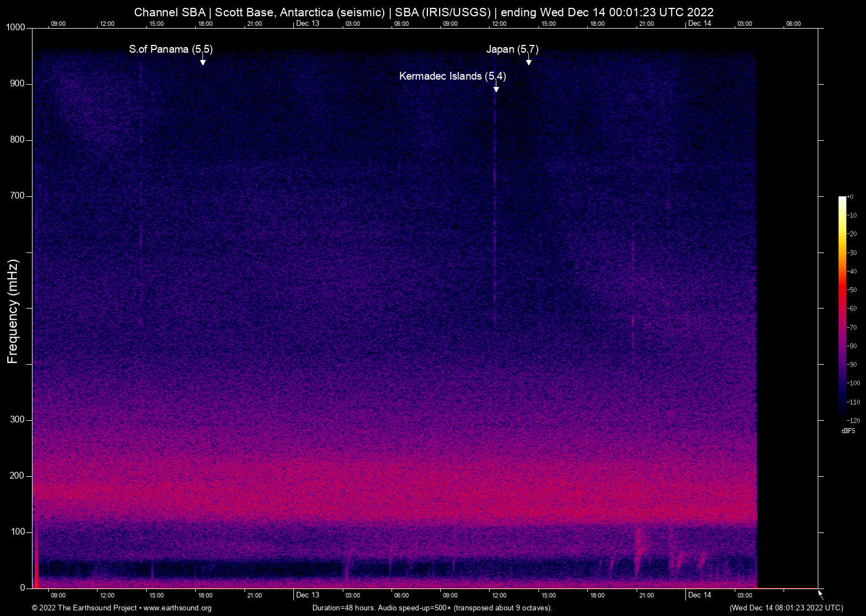Click the Dec 14 marker on the top time axis

point(699,24)
